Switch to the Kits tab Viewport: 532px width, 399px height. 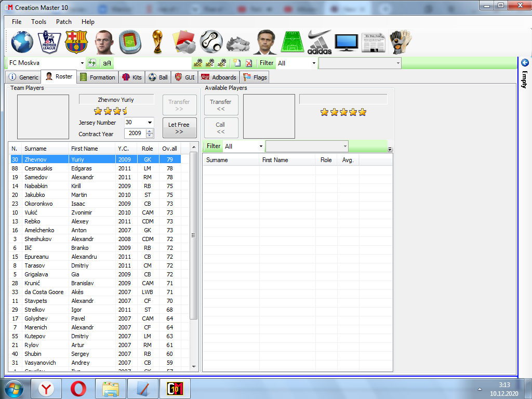[x=132, y=77]
